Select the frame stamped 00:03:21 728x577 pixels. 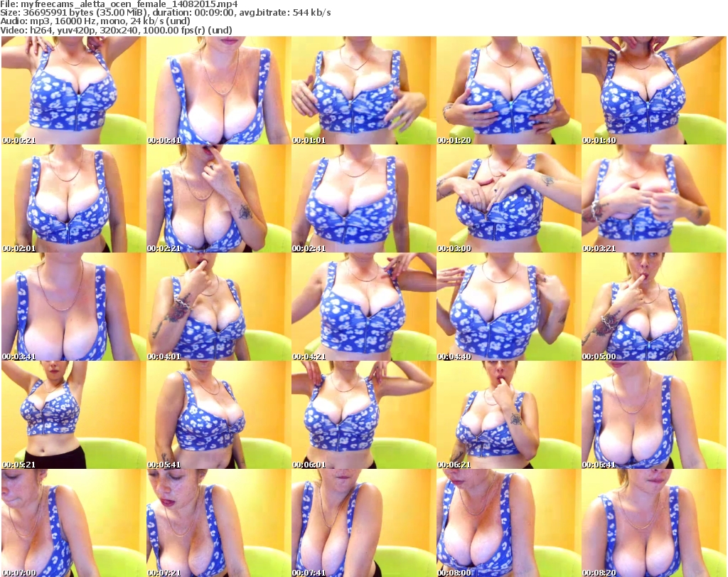(x=654, y=198)
